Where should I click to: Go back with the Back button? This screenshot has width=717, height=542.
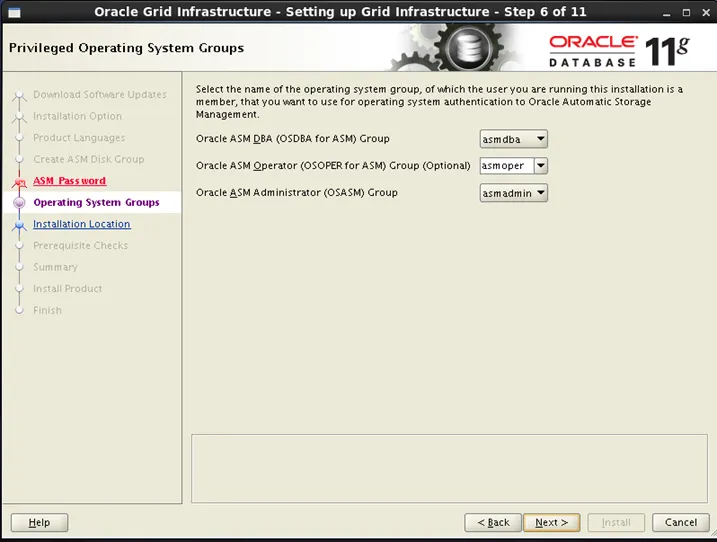(x=493, y=522)
